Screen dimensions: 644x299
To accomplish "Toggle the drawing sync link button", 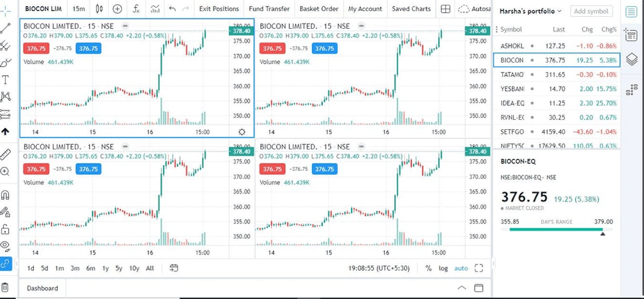I will [x=5, y=263].
